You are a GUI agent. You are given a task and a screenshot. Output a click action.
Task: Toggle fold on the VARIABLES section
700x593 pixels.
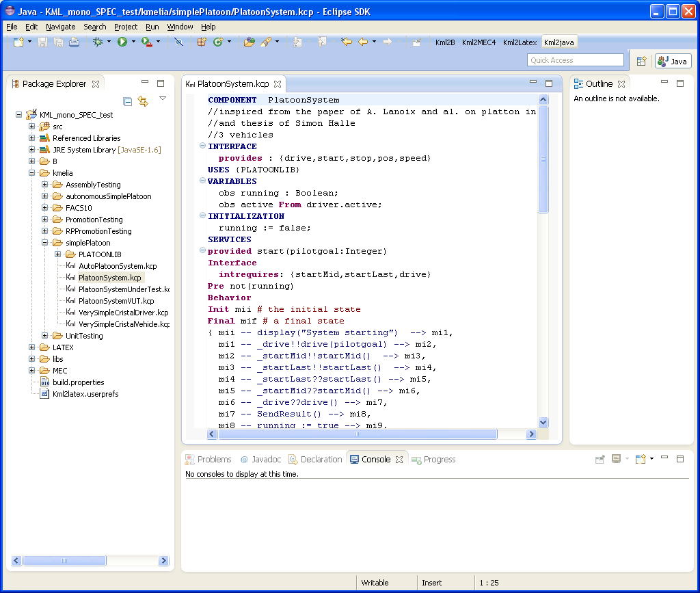tap(202, 181)
